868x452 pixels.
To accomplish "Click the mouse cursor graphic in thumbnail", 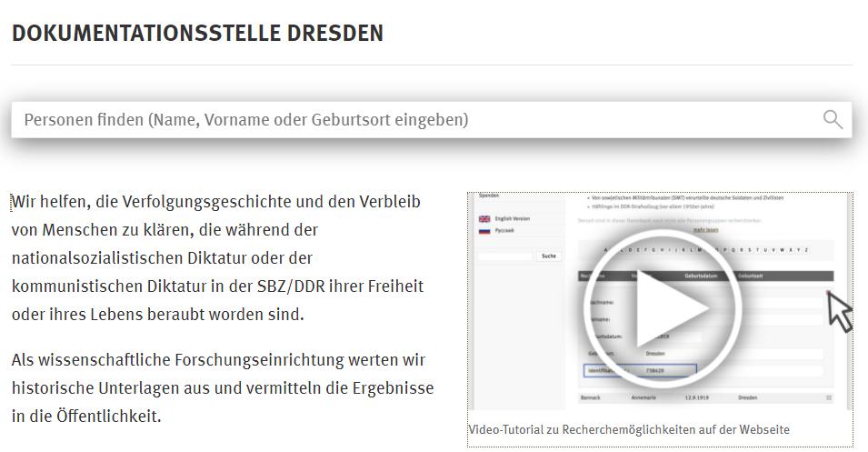I will pyautogui.click(x=840, y=311).
